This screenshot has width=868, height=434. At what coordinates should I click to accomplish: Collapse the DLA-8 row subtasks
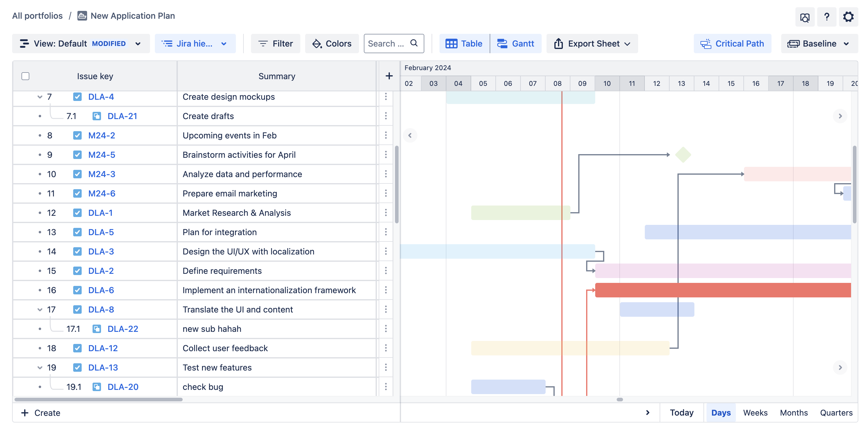[40, 309]
